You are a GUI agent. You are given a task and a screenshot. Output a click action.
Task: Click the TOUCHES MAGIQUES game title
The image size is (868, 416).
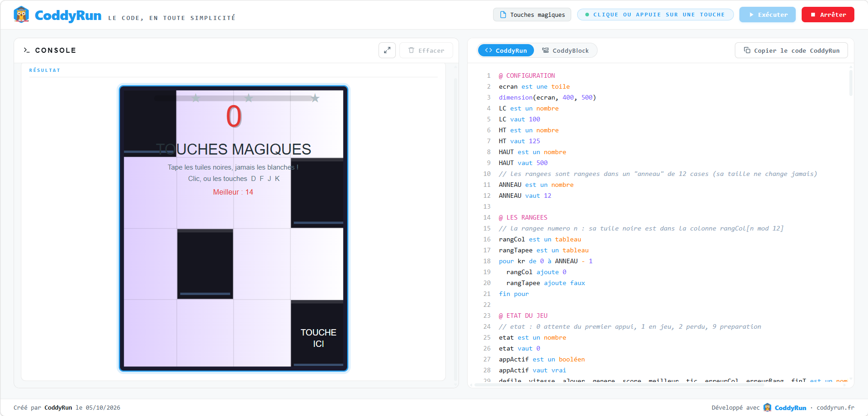(x=234, y=149)
